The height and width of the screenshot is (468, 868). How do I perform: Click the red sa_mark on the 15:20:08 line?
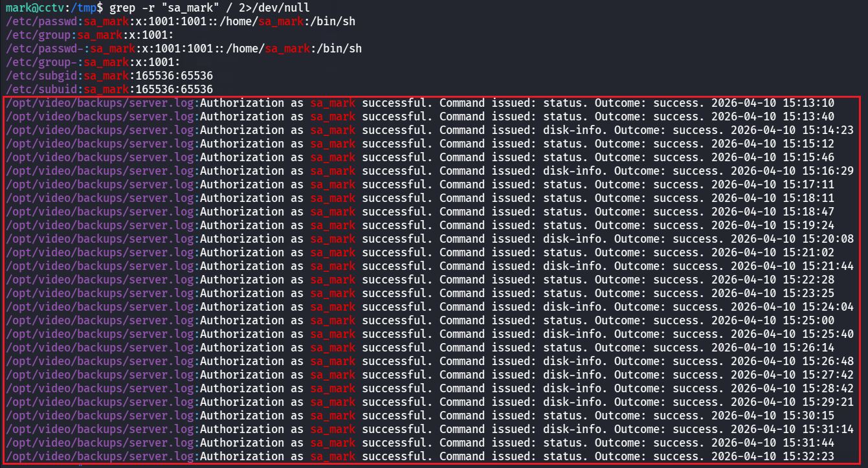[x=333, y=239]
